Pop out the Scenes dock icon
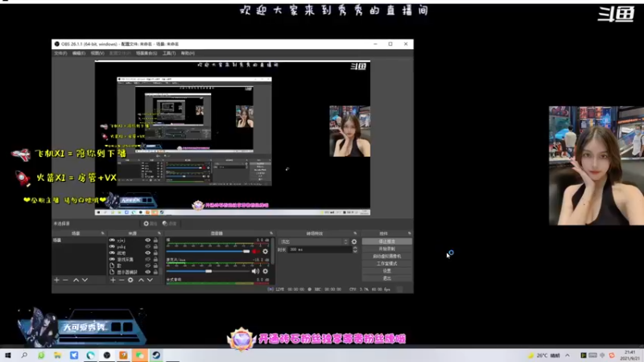The width and height of the screenshot is (644, 362). point(103,233)
